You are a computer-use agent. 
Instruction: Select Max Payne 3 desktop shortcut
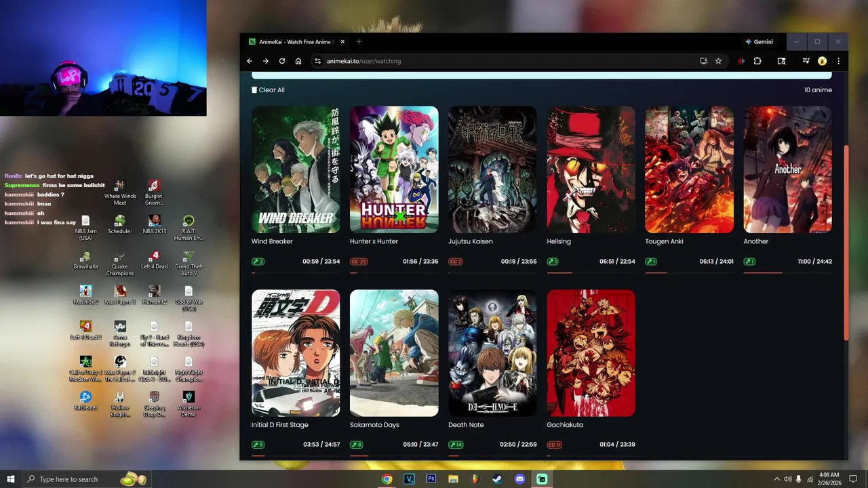click(120, 295)
